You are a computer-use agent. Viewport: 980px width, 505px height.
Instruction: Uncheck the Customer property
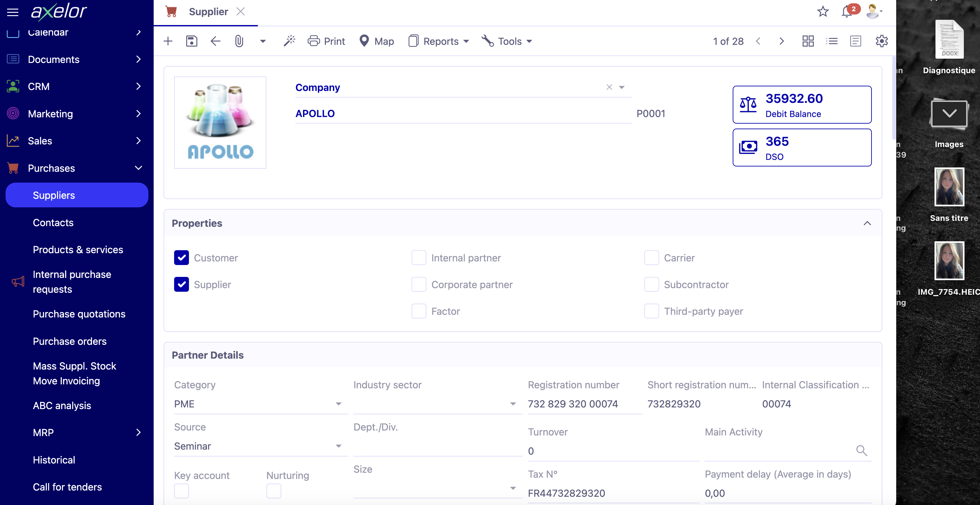click(181, 257)
